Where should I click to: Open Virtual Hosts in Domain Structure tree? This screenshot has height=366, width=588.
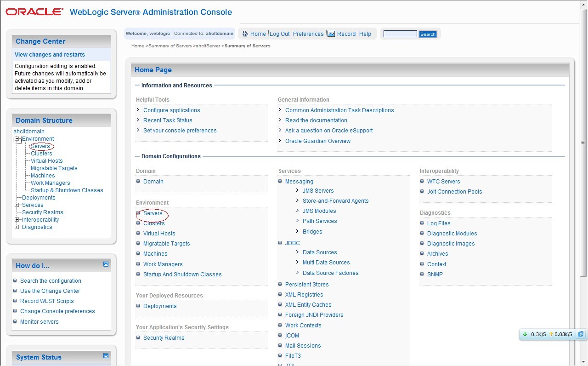click(x=47, y=161)
